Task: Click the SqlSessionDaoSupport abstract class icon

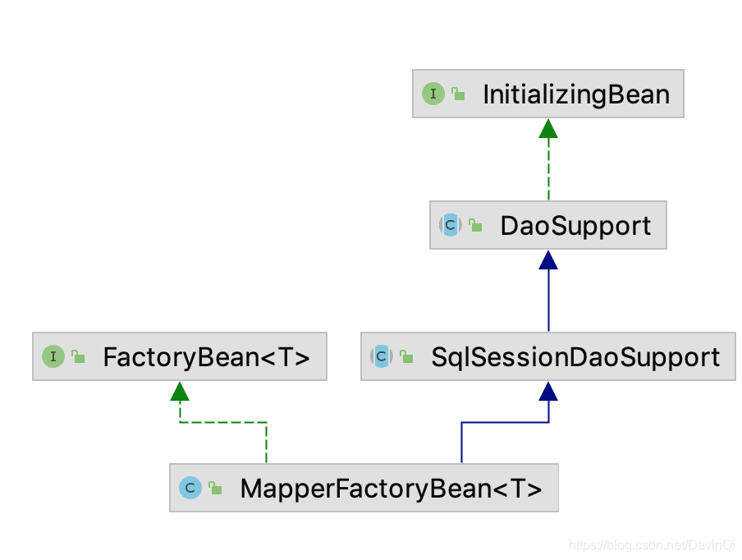Action: 382,356
